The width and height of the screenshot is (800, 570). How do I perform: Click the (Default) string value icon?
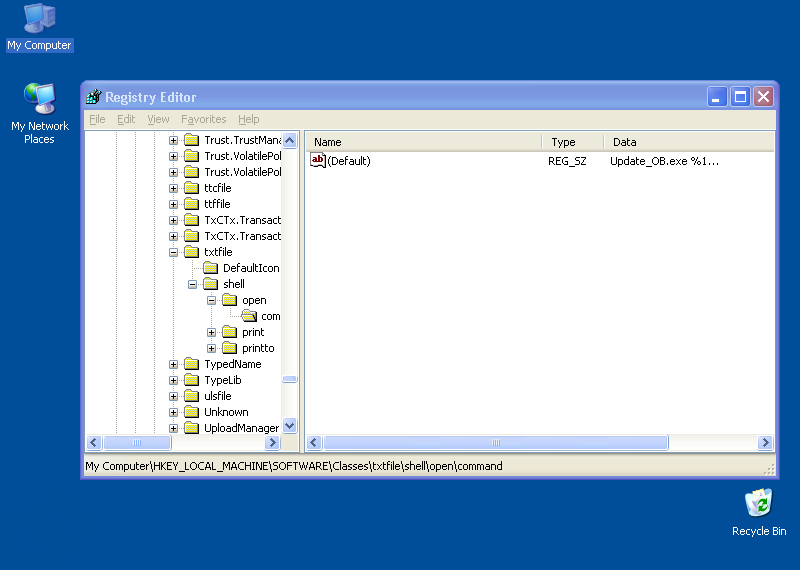(317, 161)
